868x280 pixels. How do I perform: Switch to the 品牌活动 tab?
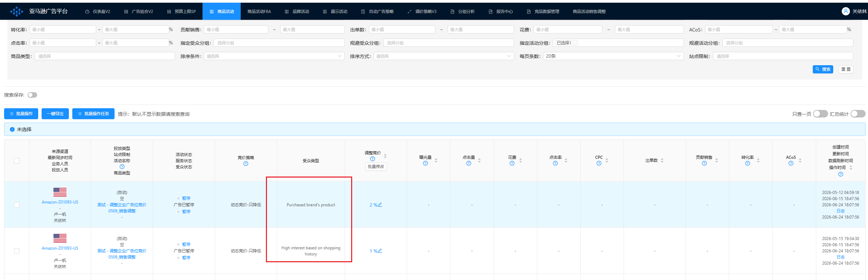pyautogui.click(x=297, y=11)
